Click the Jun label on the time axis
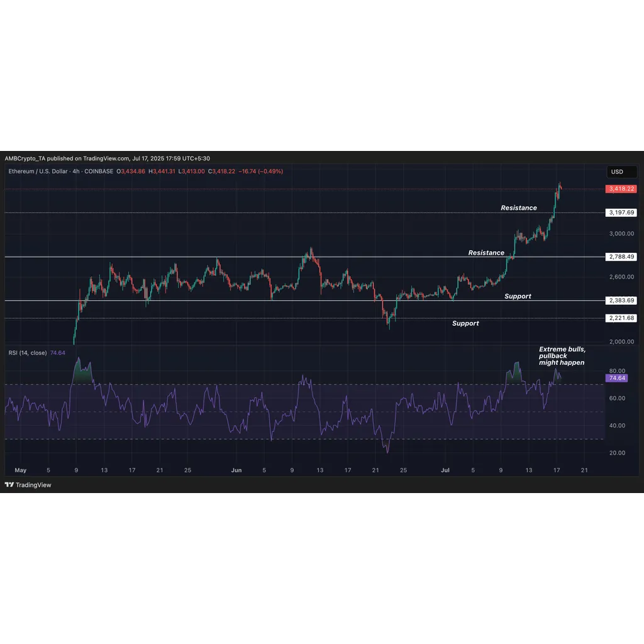 tap(236, 470)
